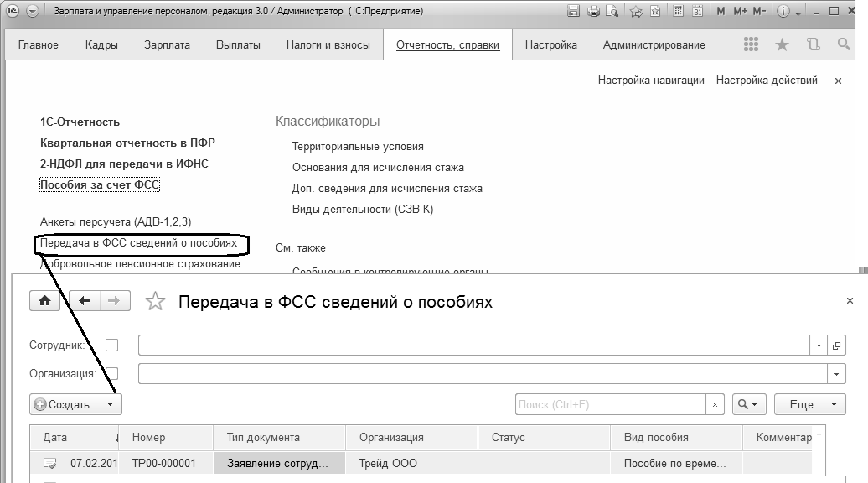Screen dimensions: 868x483
Task: Click the Save diskette icon in title bar
Action: pos(573,11)
